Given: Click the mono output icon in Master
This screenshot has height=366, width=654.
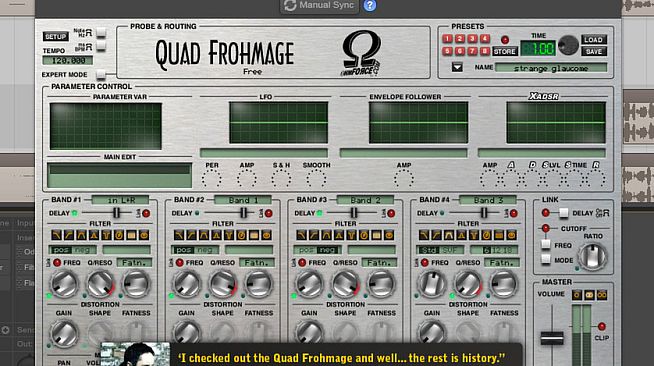Looking at the screenshot, I should [x=577, y=295].
